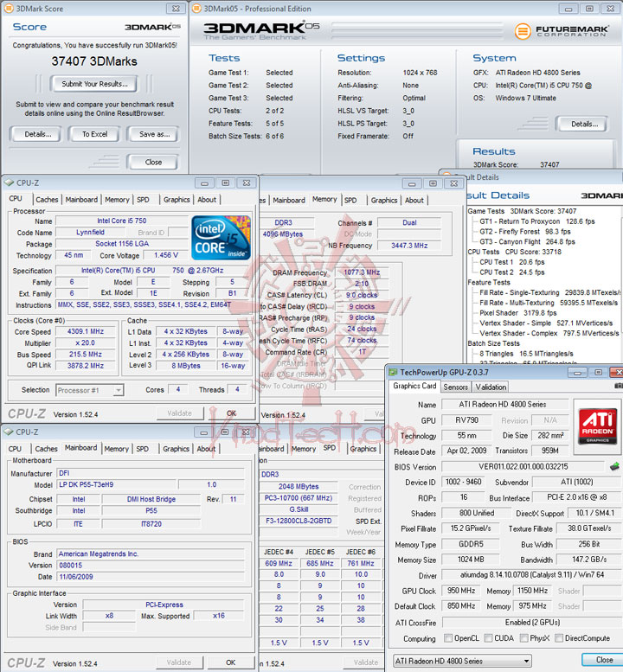
Task: Open About tab in top CPU-Z window
Action: [207, 200]
